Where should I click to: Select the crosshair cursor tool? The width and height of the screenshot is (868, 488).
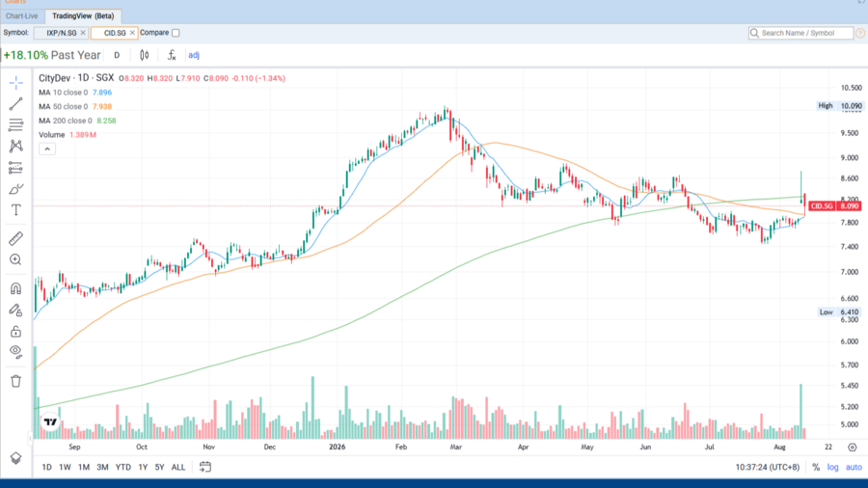coord(15,83)
